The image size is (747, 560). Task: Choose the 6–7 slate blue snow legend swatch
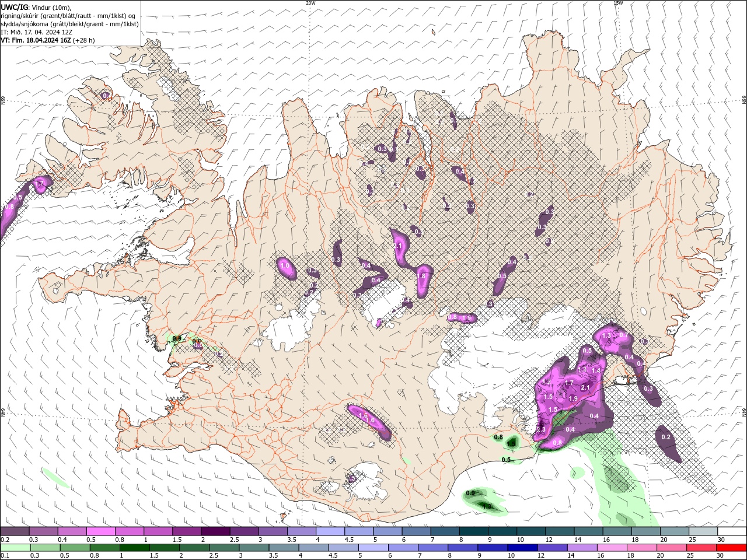pyautogui.click(x=417, y=531)
